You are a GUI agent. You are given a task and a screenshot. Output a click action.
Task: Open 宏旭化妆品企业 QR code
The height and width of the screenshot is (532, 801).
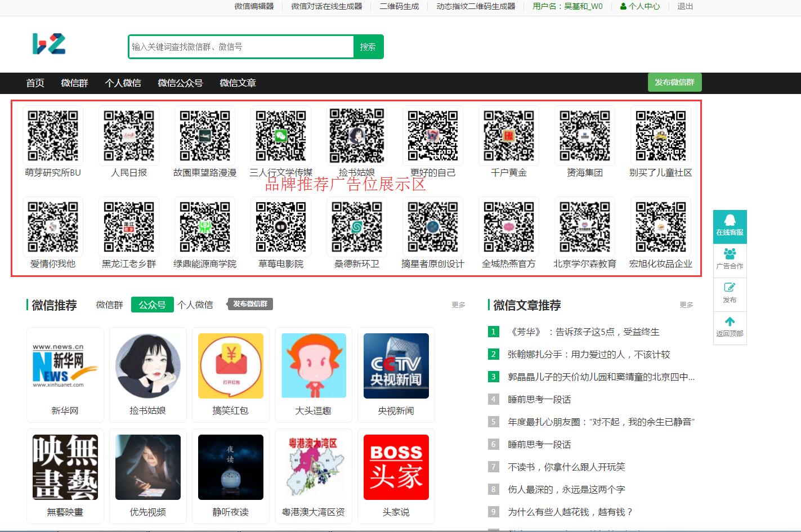[661, 227]
